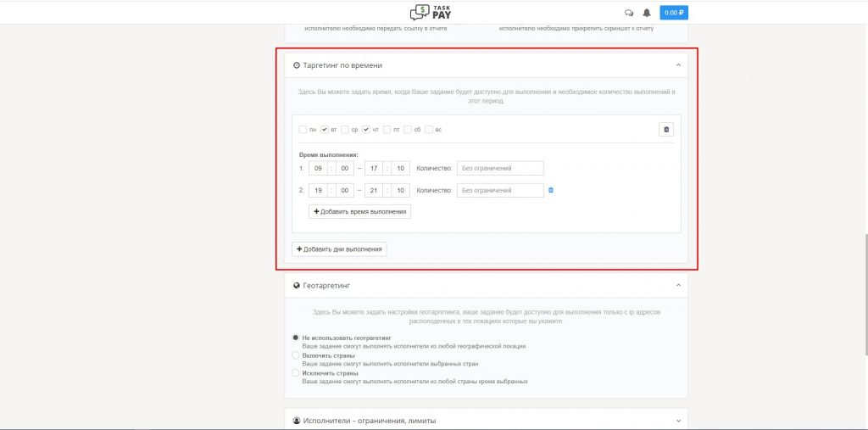Click the user icon beside 'Исполнители'
Viewport: 868px width, 430px height.
[297, 422]
